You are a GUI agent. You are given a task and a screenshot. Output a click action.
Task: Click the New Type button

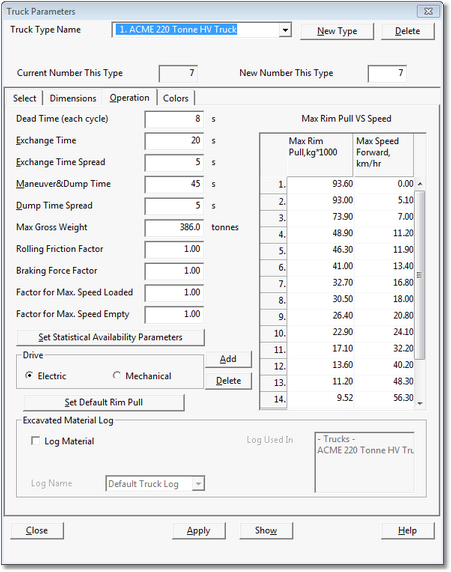337,31
